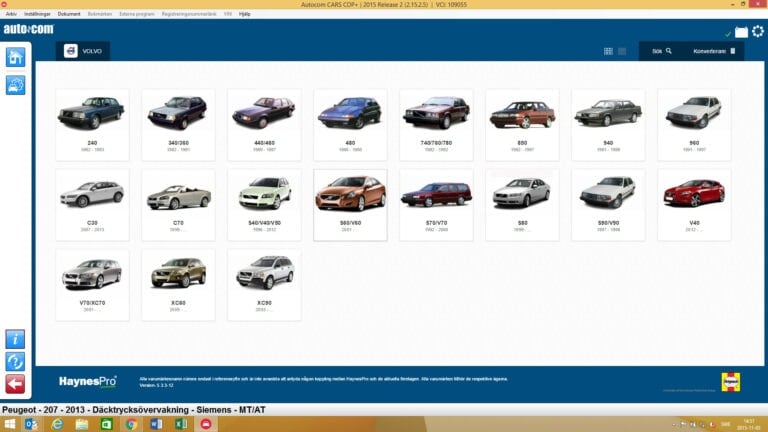Switch to the list view icon
The width and height of the screenshot is (768, 432).
pos(622,51)
